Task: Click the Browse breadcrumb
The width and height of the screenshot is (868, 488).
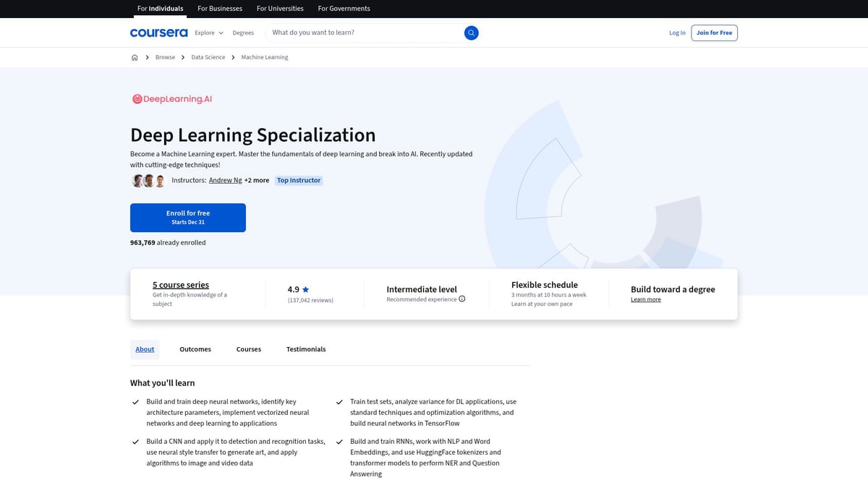Action: point(165,57)
